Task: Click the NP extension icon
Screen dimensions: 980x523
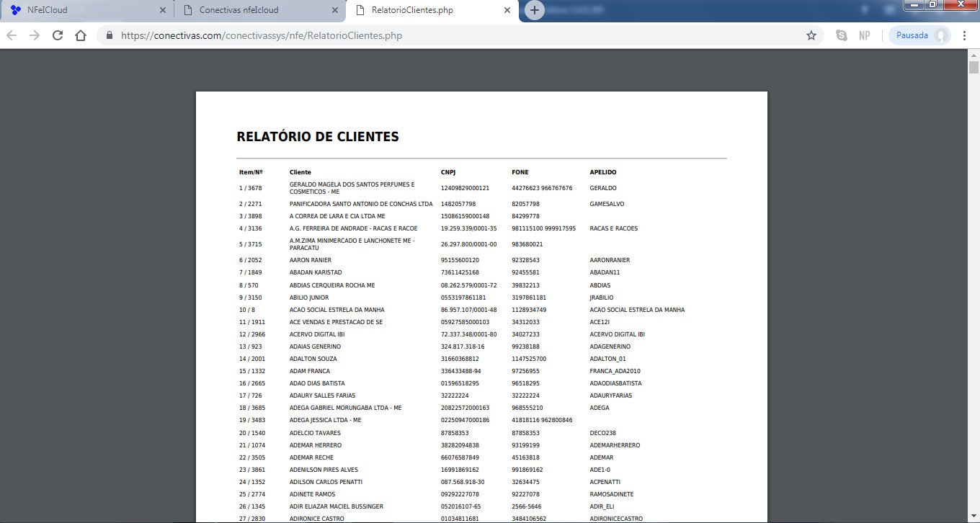Action: click(x=864, y=35)
